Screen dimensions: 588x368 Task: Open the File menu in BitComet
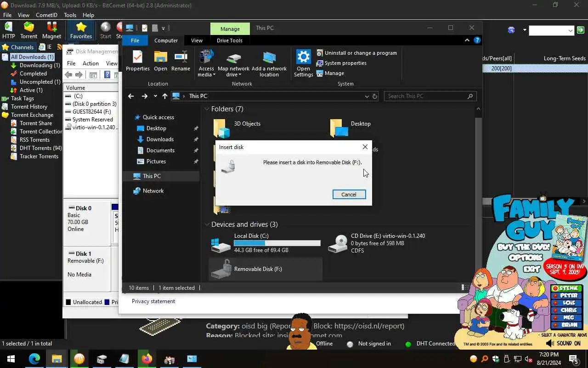click(7, 15)
